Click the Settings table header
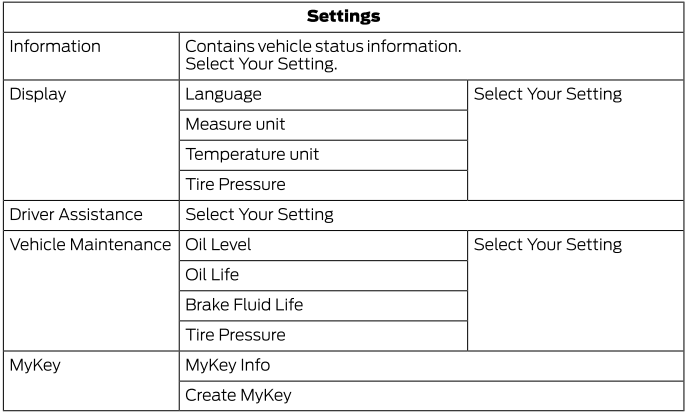Screen dimensions: 690x415 click(x=345, y=16)
